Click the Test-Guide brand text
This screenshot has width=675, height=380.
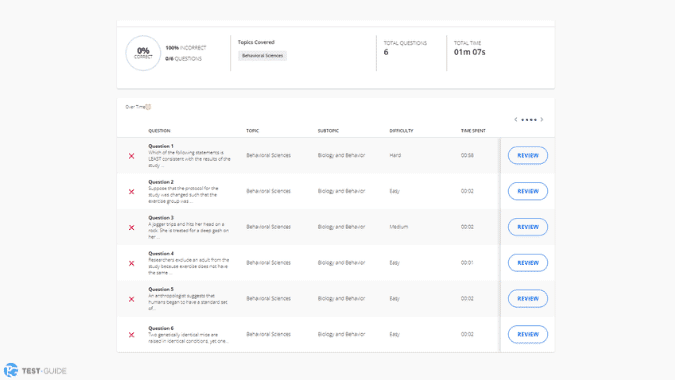click(x=44, y=371)
